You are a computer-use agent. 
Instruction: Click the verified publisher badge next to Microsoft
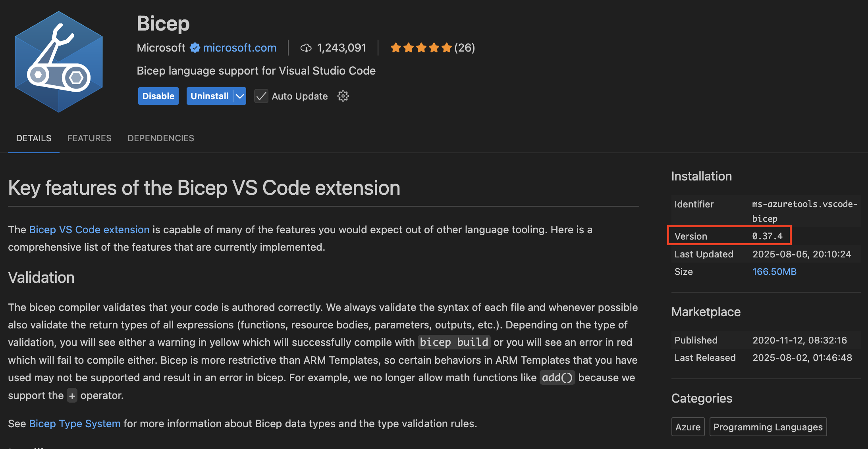click(194, 48)
